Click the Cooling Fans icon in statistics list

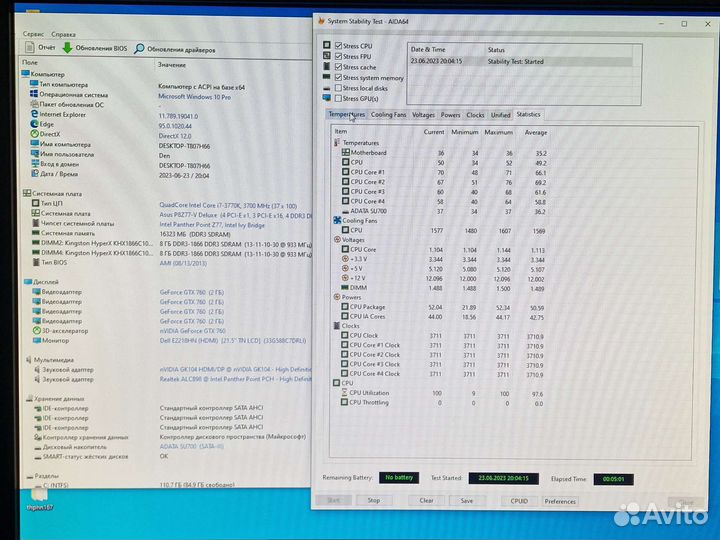(337, 219)
